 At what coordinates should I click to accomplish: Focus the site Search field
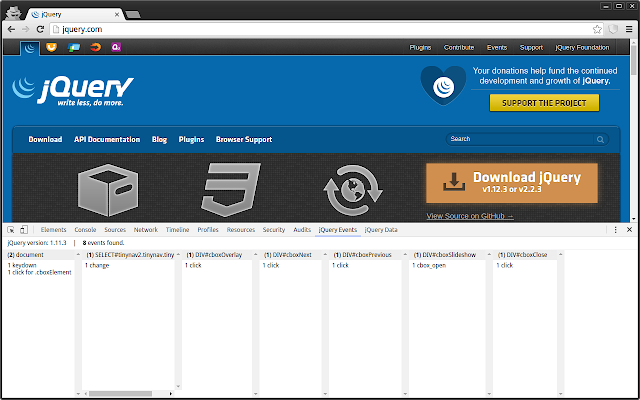520,139
